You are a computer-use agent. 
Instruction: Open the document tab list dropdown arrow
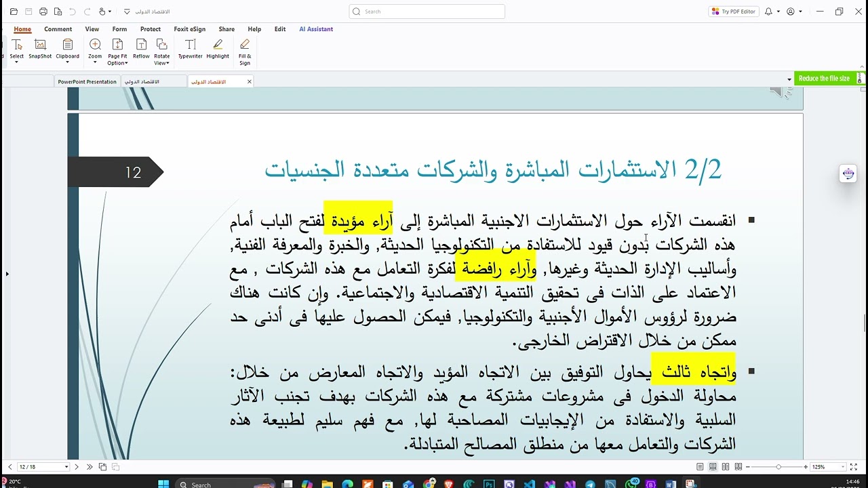click(x=789, y=80)
